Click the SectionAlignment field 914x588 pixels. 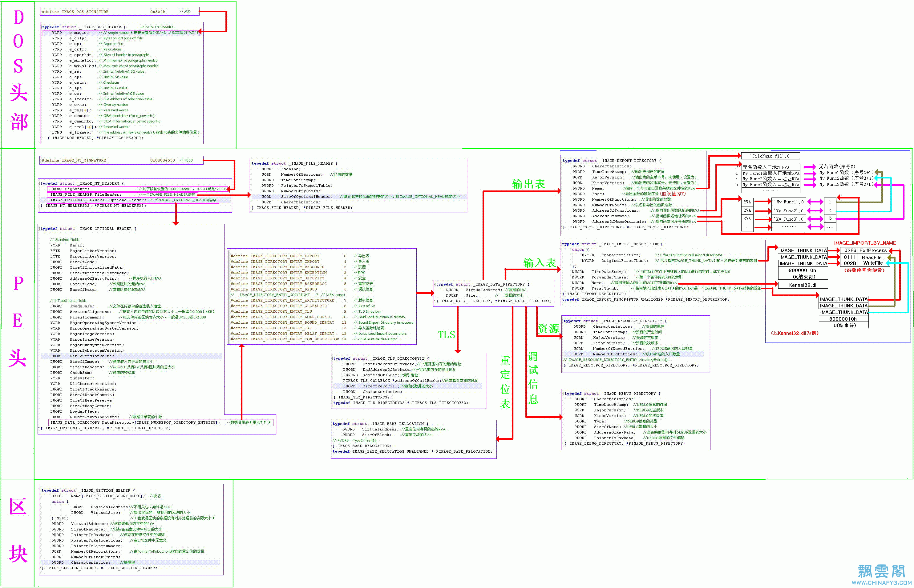click(x=132, y=312)
